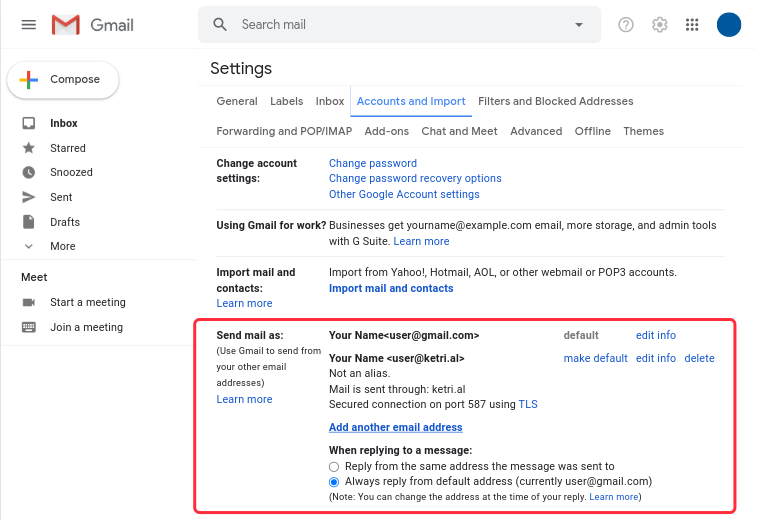Click edit info for user@ketri.al
The image size is (760, 520).
pos(656,358)
